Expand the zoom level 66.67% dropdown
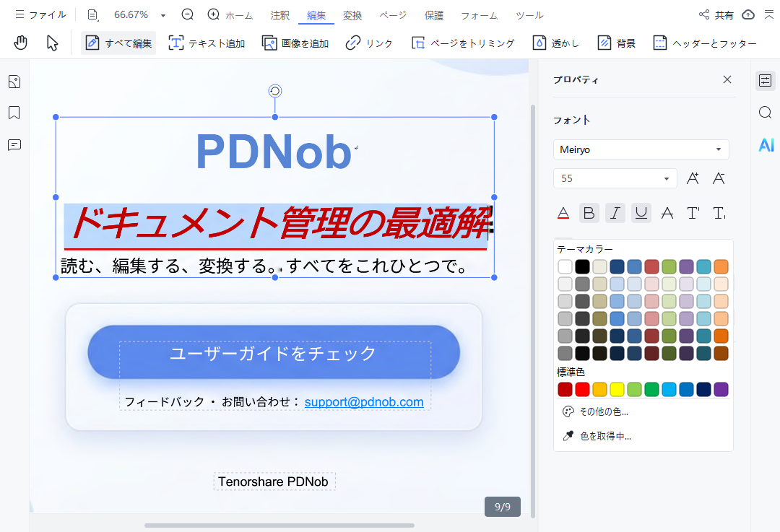Image resolution: width=780 pixels, height=532 pixels. 162,14
